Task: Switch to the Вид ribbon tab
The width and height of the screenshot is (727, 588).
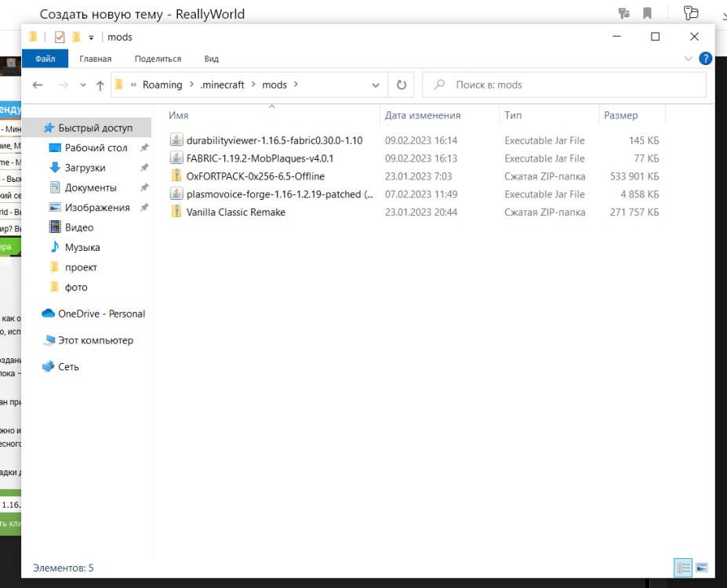Action: [x=212, y=59]
